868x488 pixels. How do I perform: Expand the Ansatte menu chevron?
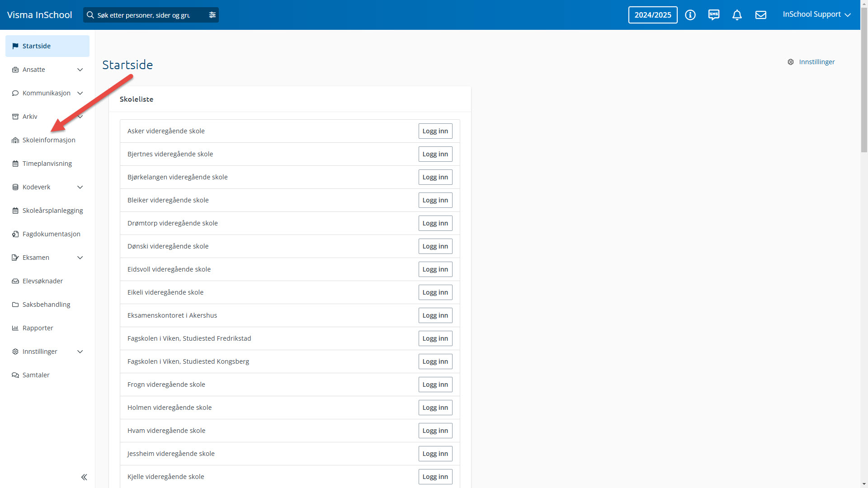coord(80,70)
